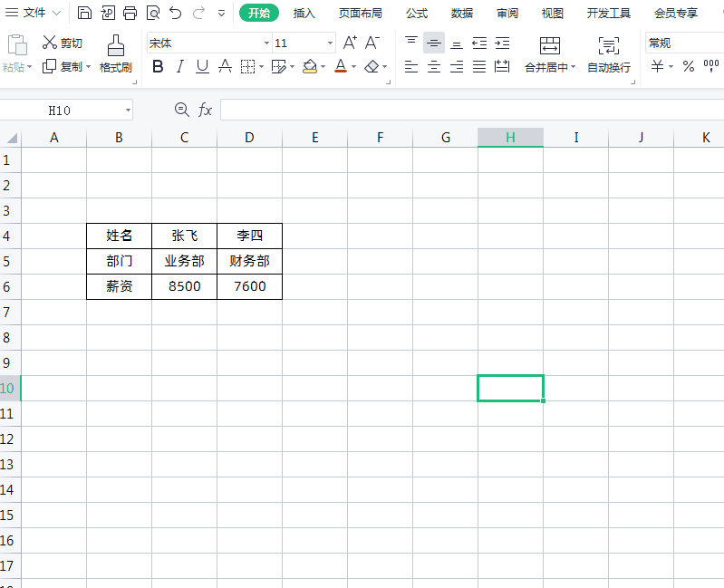
Task: Toggle Underline formatting
Action: pyautogui.click(x=202, y=67)
